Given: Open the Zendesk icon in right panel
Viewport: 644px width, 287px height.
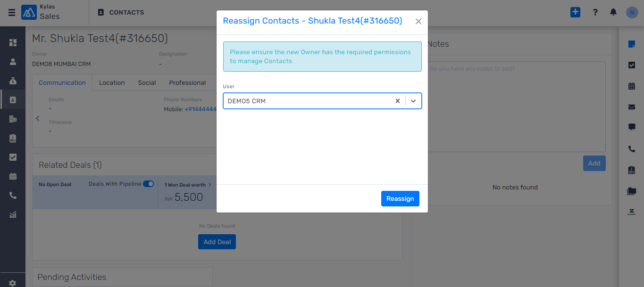Looking at the screenshot, I should click(x=632, y=212).
